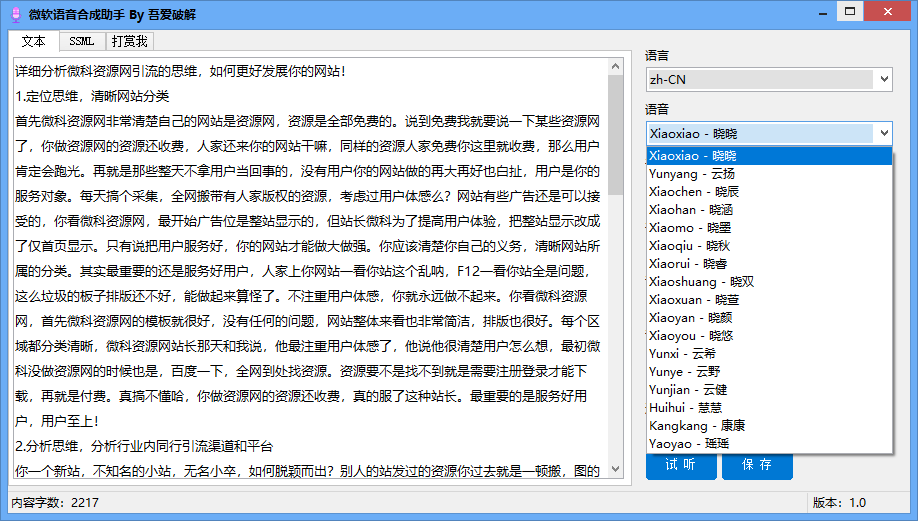
Task: Switch to the SSML tab
Action: coord(81,41)
